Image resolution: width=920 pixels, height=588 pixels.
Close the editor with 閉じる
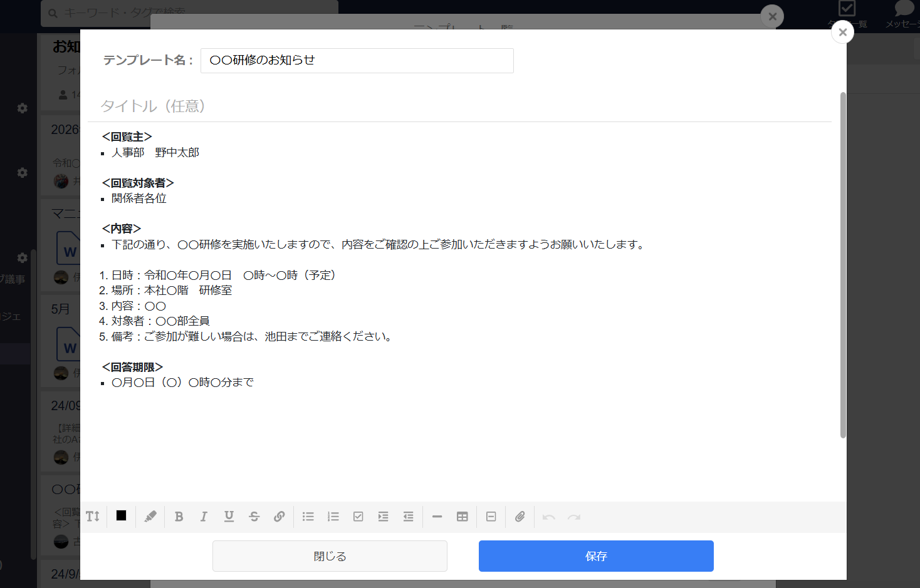pos(330,555)
